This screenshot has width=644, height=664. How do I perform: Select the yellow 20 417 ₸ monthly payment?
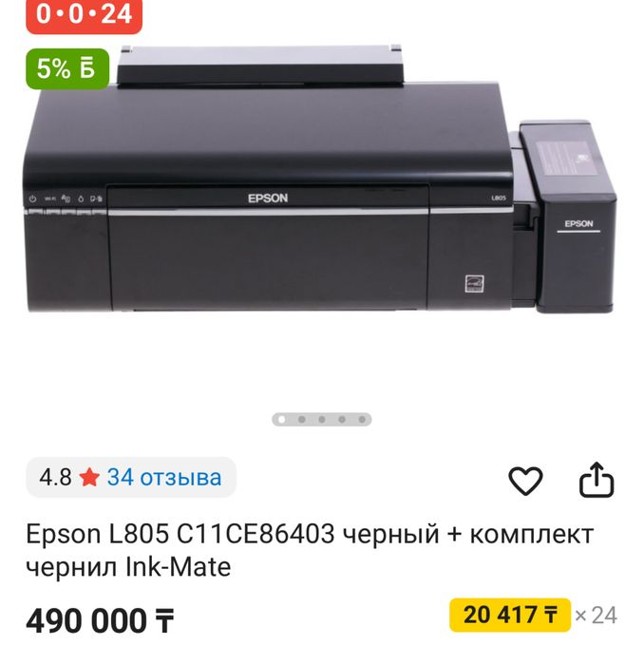click(510, 615)
